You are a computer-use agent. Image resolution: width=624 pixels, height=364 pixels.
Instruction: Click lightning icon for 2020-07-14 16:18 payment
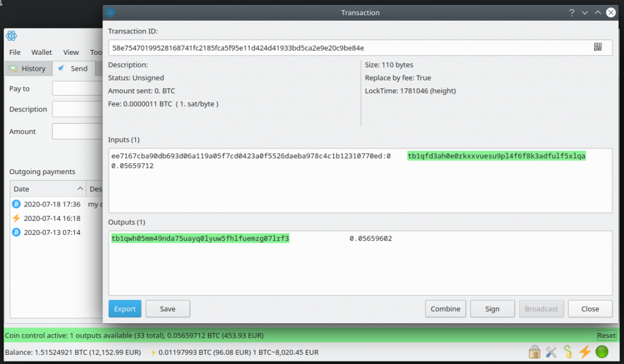[x=16, y=218]
